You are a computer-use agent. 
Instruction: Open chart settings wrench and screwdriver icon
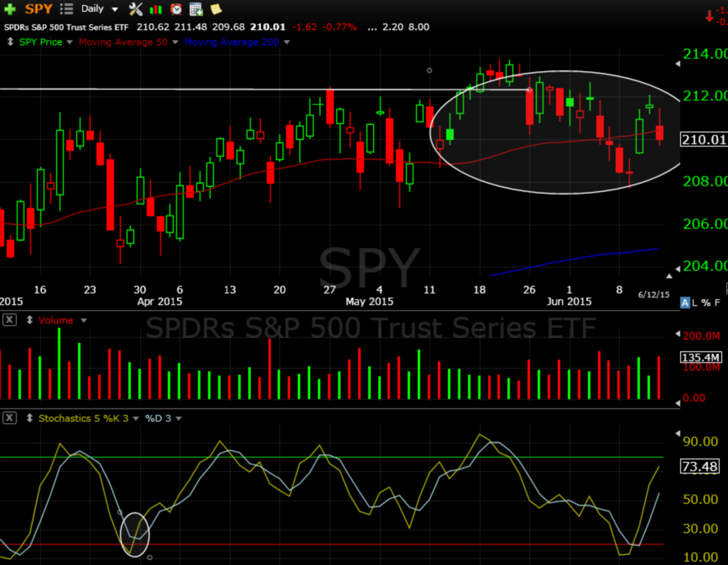pos(135,9)
